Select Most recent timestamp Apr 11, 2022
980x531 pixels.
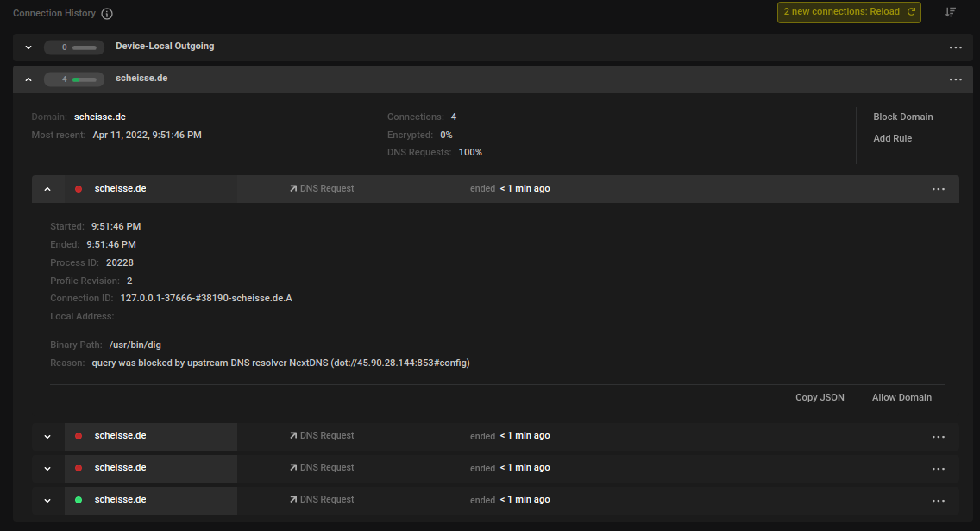pos(147,135)
